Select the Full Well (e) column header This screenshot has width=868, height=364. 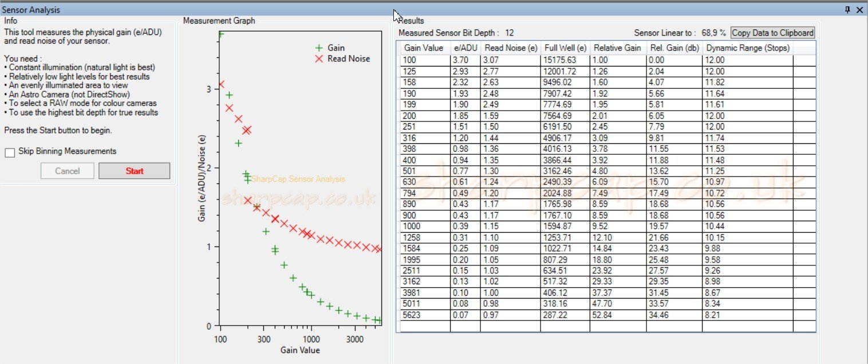(x=565, y=48)
